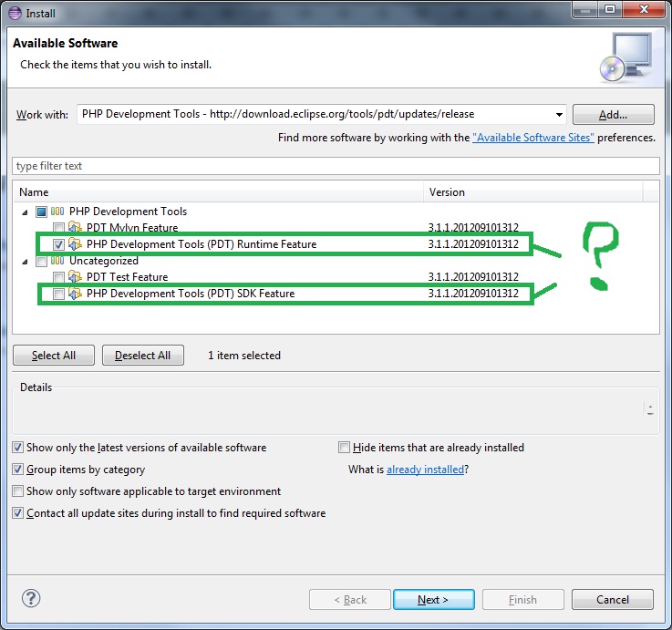Click the PDT Runtime Feature plugin icon
672x630 pixels.
click(75, 243)
